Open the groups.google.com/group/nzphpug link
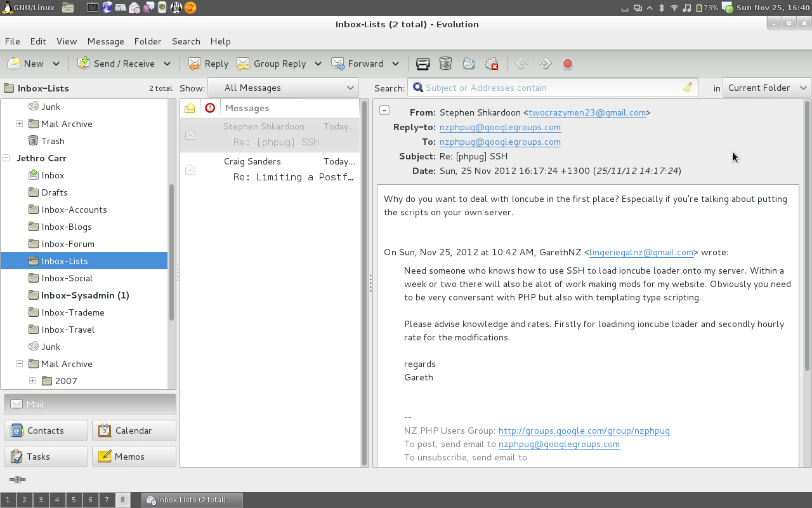The image size is (812, 508). [584, 431]
